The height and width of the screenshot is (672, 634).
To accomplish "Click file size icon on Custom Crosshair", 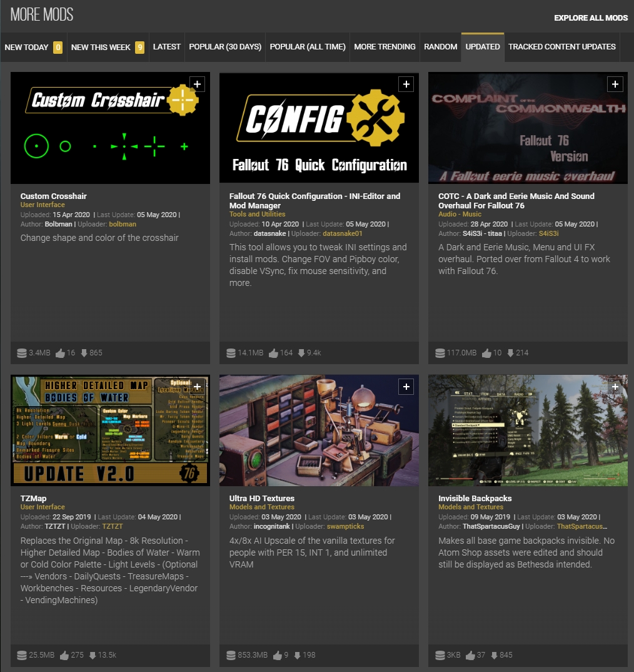I will (21, 353).
